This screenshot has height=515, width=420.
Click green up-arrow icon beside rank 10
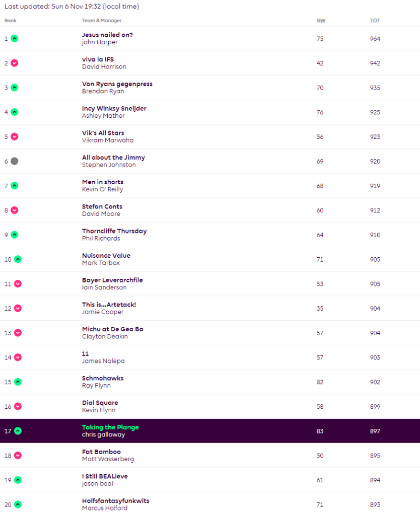(18, 259)
